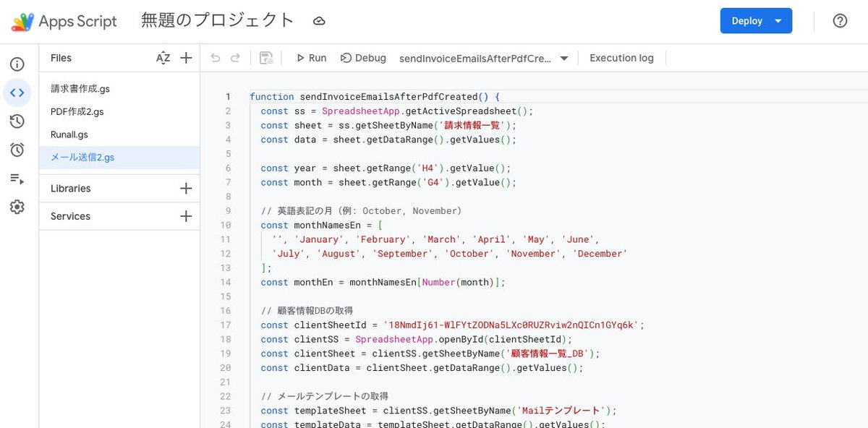
Task: Click line number 14 in the gutter
Action: tap(226, 283)
